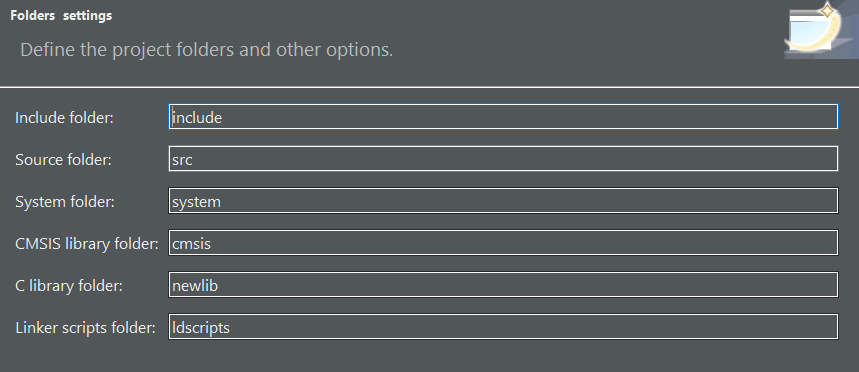Viewport: 859px width, 372px height.
Task: Click into the Source folder field
Action: click(x=503, y=159)
